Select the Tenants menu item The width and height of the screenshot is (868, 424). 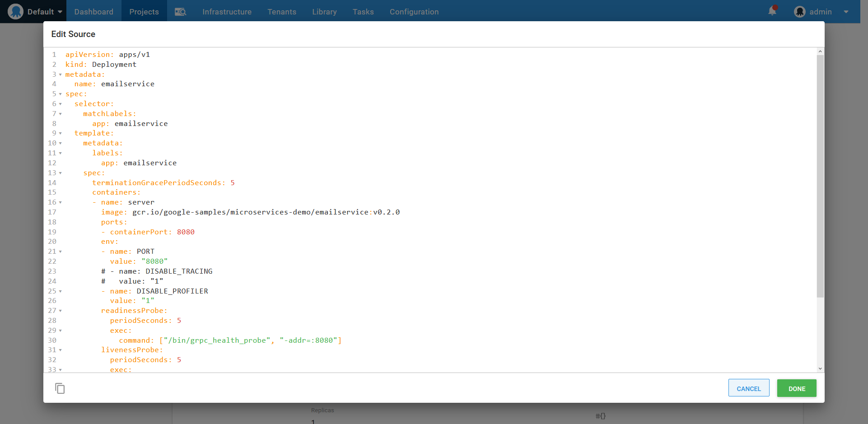(x=282, y=12)
